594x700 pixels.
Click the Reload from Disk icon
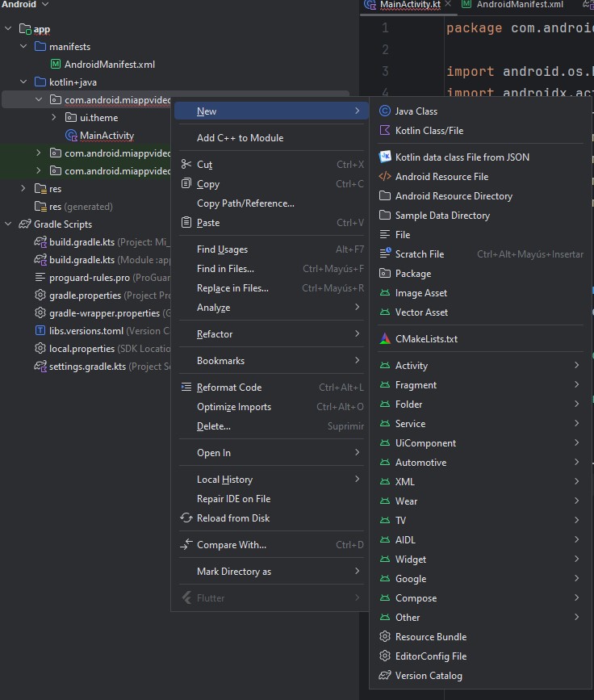186,518
